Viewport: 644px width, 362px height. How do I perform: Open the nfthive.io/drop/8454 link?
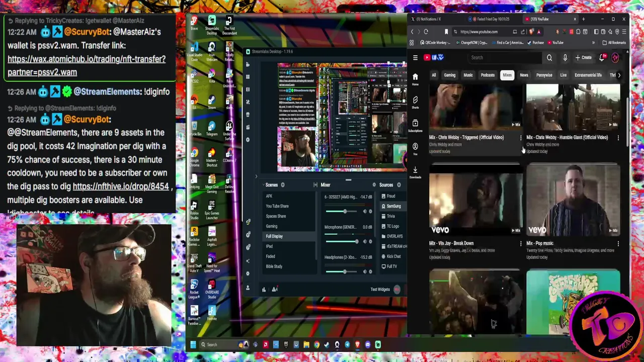click(x=121, y=187)
